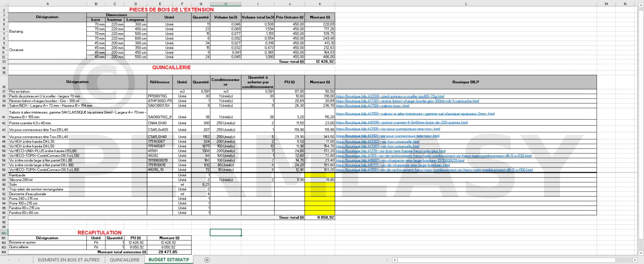Select the reference cell 19110608019

point(160,161)
